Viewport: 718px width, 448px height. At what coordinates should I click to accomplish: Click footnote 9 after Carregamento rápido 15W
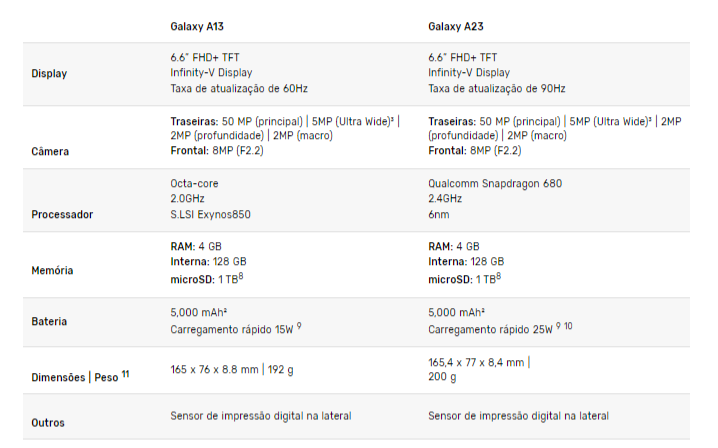click(299, 326)
